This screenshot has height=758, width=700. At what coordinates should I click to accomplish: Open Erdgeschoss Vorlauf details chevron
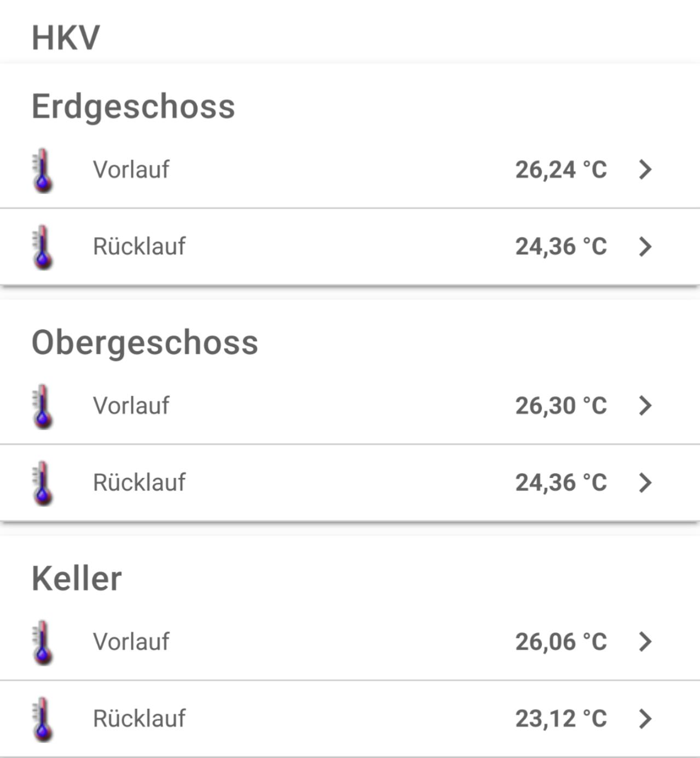(x=645, y=170)
